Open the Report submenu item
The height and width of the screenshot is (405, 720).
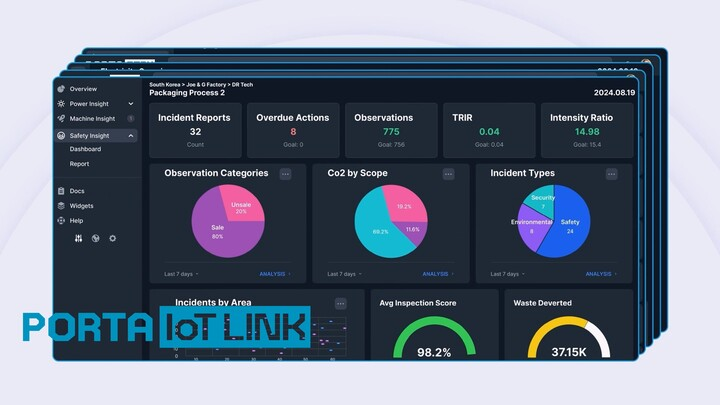(x=79, y=163)
